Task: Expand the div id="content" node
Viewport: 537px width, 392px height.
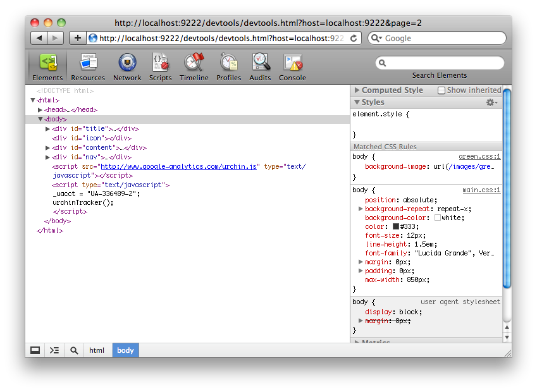Action: point(48,148)
